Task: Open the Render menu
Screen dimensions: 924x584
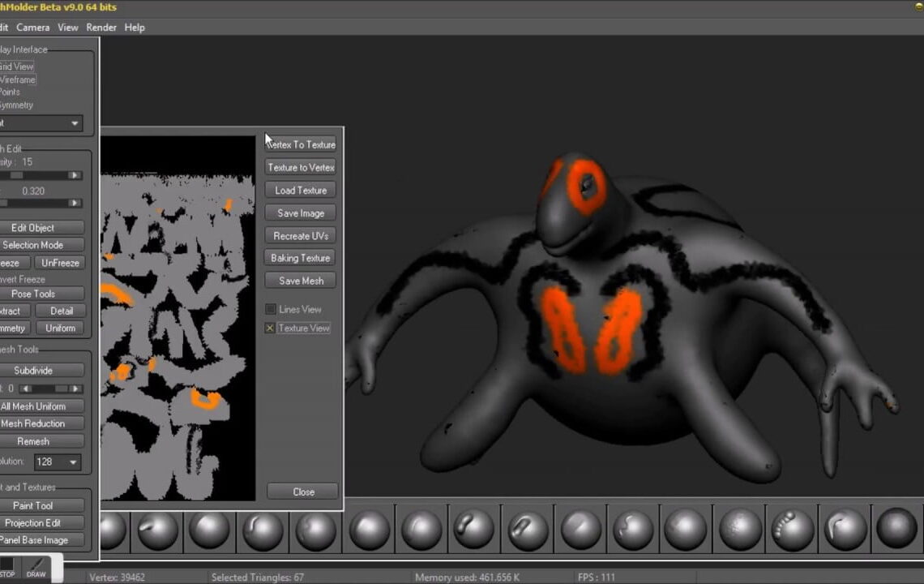Action: [x=101, y=27]
